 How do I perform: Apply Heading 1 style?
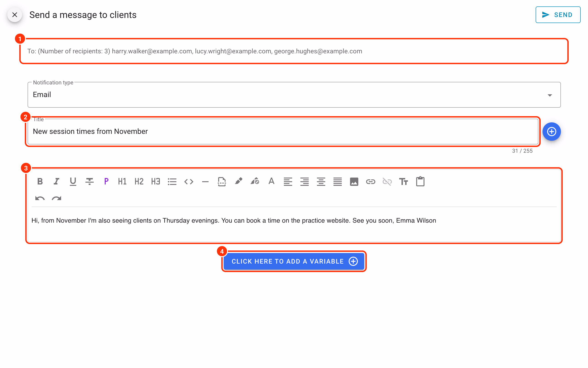(x=122, y=181)
